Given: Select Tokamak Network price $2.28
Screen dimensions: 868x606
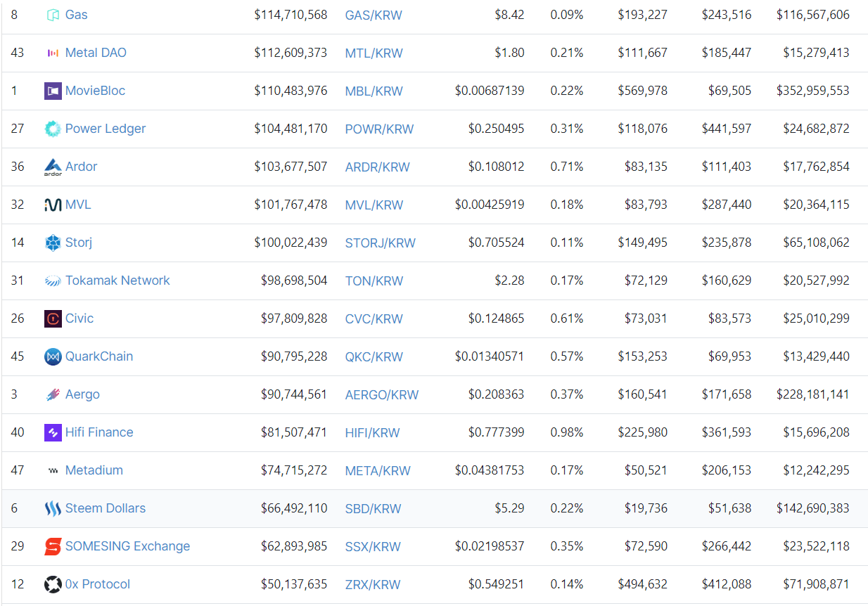Looking at the screenshot, I should point(509,281).
